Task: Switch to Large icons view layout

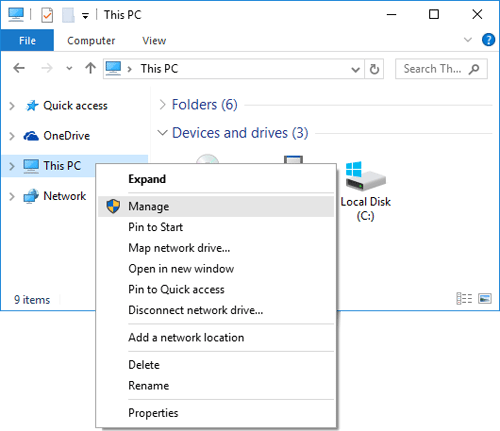Action: [485, 299]
